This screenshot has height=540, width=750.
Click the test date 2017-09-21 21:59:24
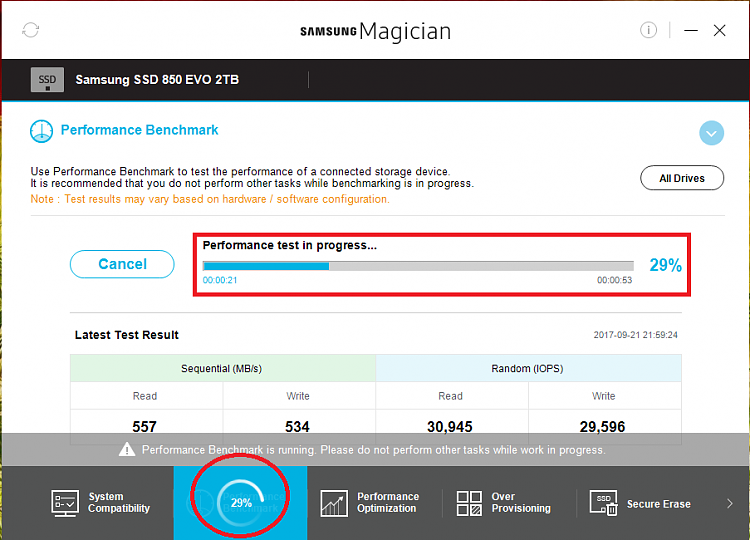635,335
